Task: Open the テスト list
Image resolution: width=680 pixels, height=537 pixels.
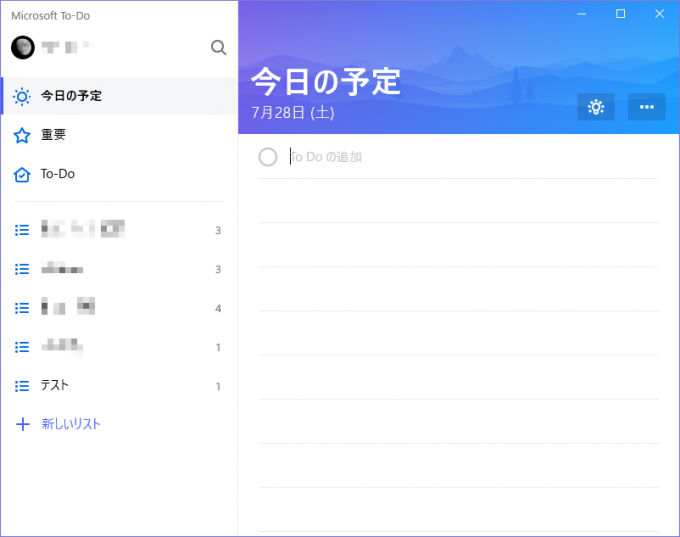Action: [119, 386]
